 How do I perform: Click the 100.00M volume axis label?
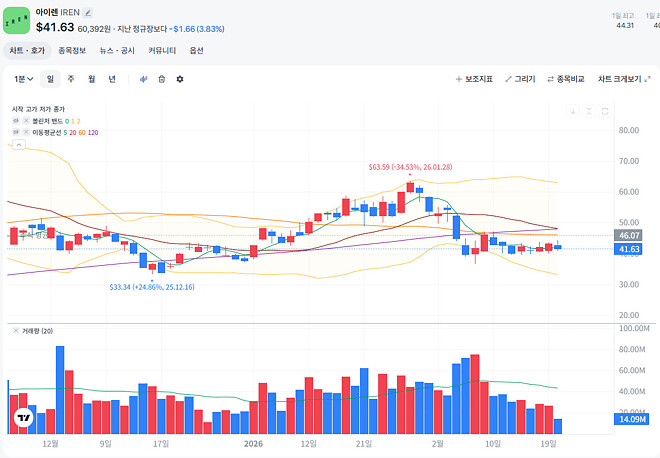(634, 328)
